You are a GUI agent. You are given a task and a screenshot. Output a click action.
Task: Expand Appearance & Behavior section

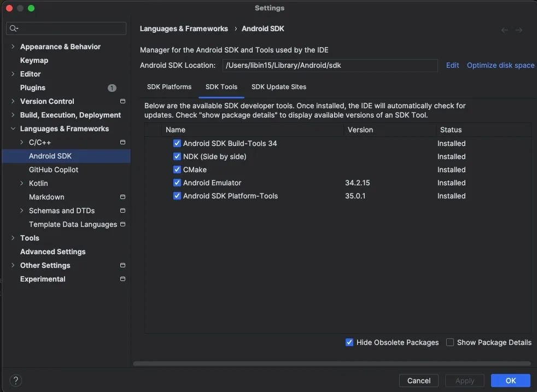tap(13, 46)
